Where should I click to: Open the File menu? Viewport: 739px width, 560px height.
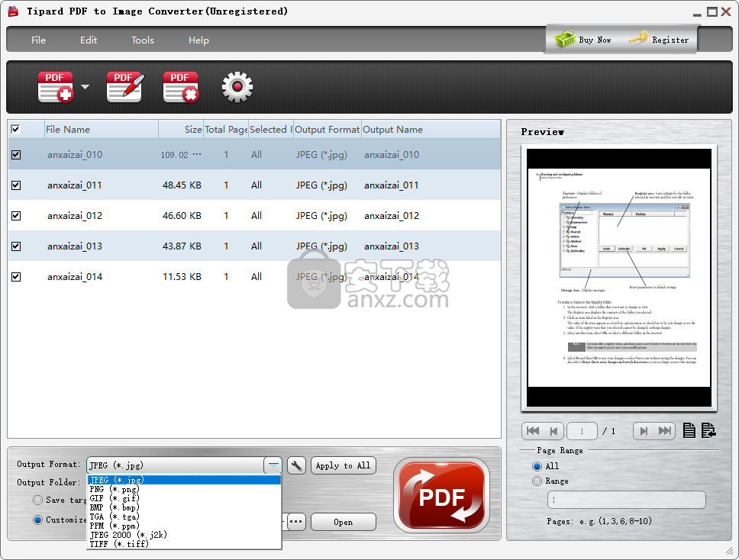[39, 40]
